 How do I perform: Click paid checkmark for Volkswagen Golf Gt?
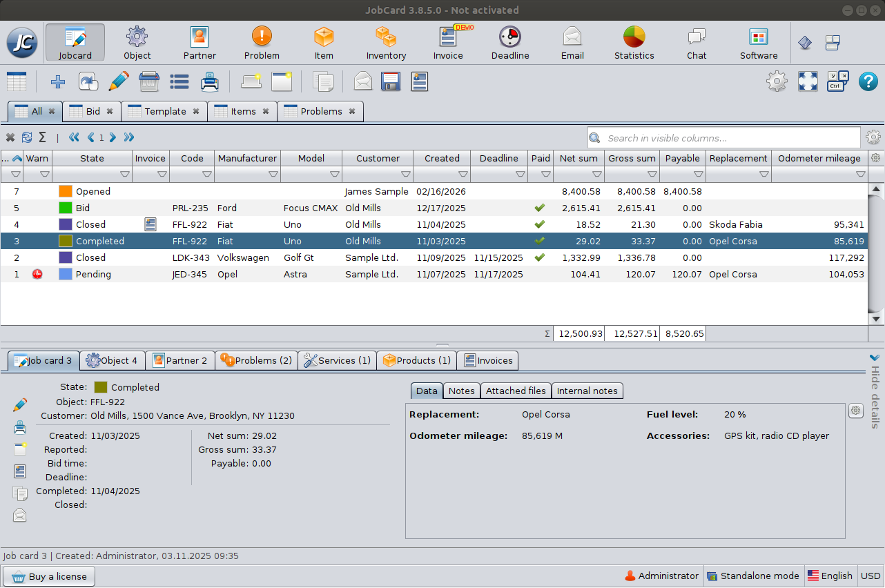(x=540, y=257)
